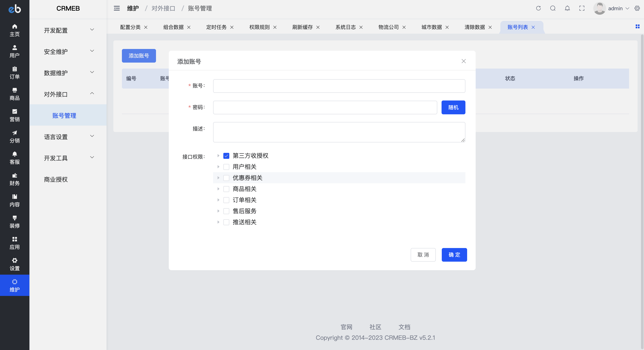Expand the 语言设置 menu group

(x=68, y=137)
